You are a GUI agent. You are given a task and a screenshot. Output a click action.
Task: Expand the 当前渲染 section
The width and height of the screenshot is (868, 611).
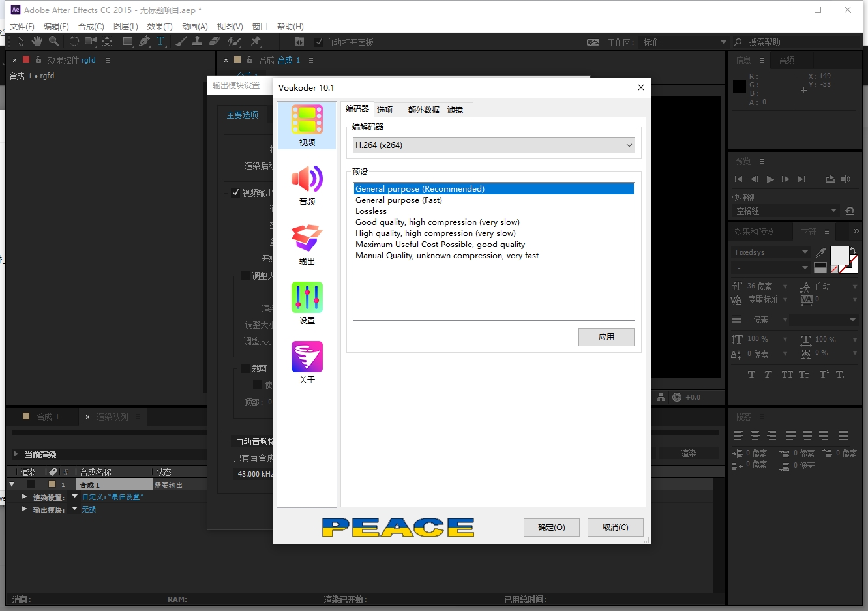pyautogui.click(x=16, y=454)
